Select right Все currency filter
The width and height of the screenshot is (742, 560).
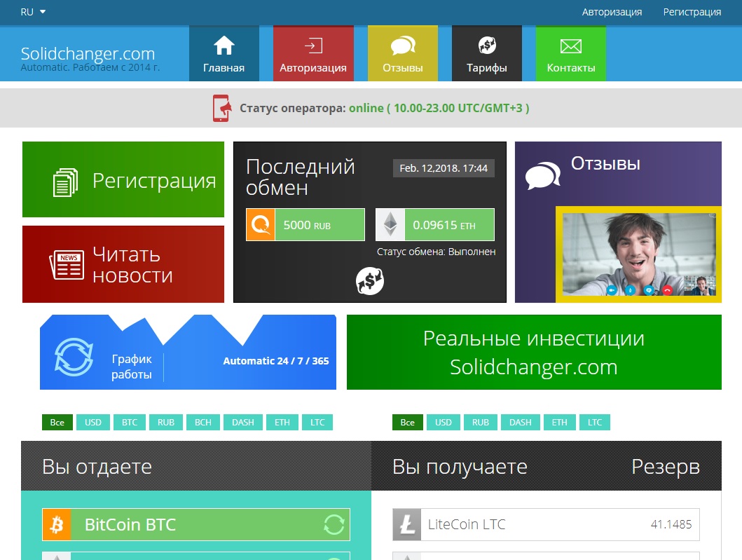point(408,422)
